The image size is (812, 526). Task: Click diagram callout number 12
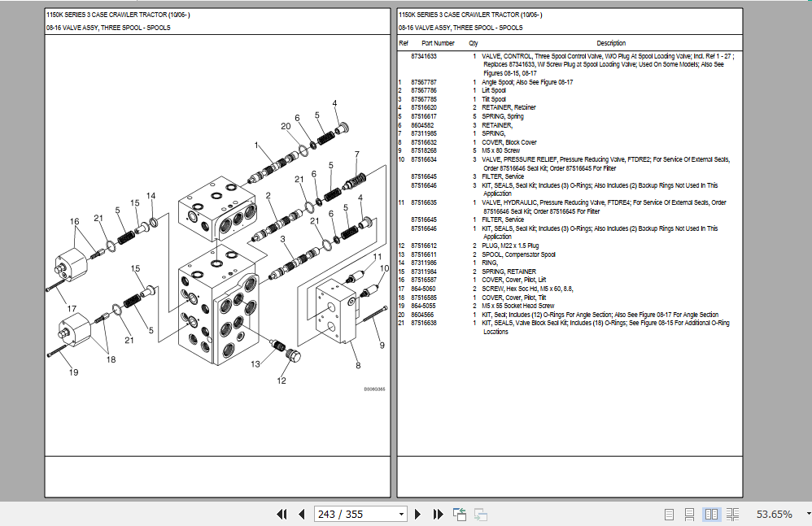(x=282, y=380)
